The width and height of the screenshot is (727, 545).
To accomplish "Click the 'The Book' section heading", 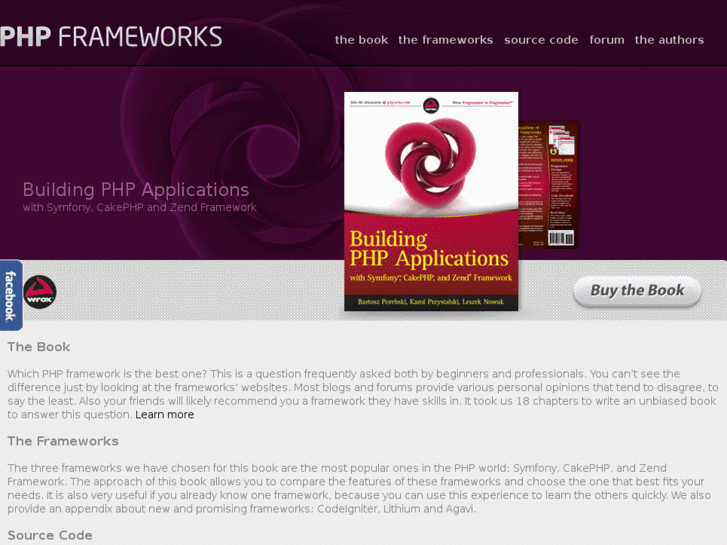I will point(39,347).
